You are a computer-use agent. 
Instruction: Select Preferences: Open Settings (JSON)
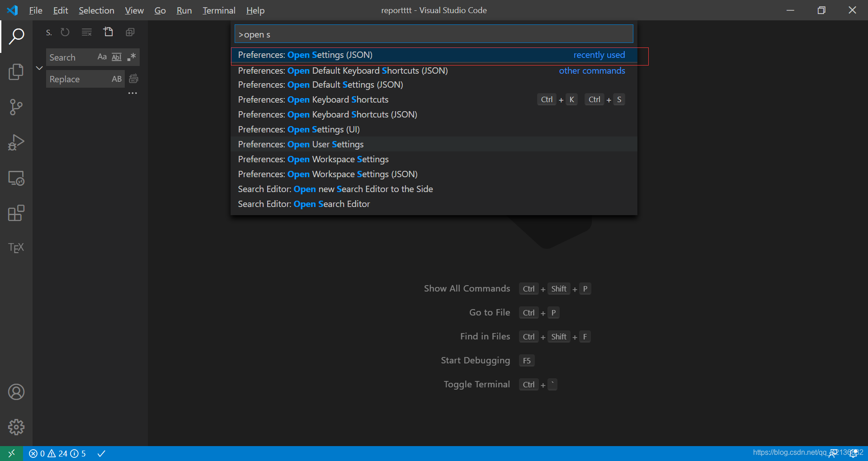coord(434,55)
